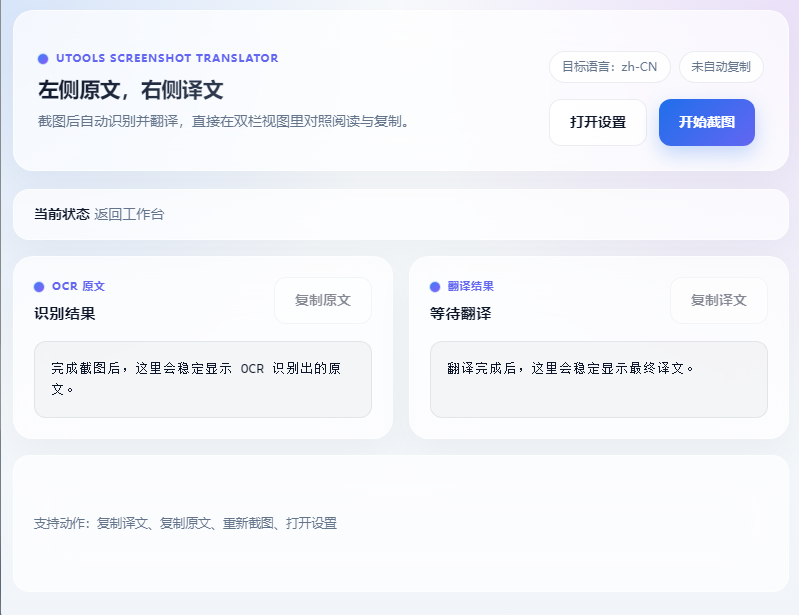Screen dimensions: 799x615
Task: Click the 目标语言：zh-CN pill
Action: click(x=609, y=67)
